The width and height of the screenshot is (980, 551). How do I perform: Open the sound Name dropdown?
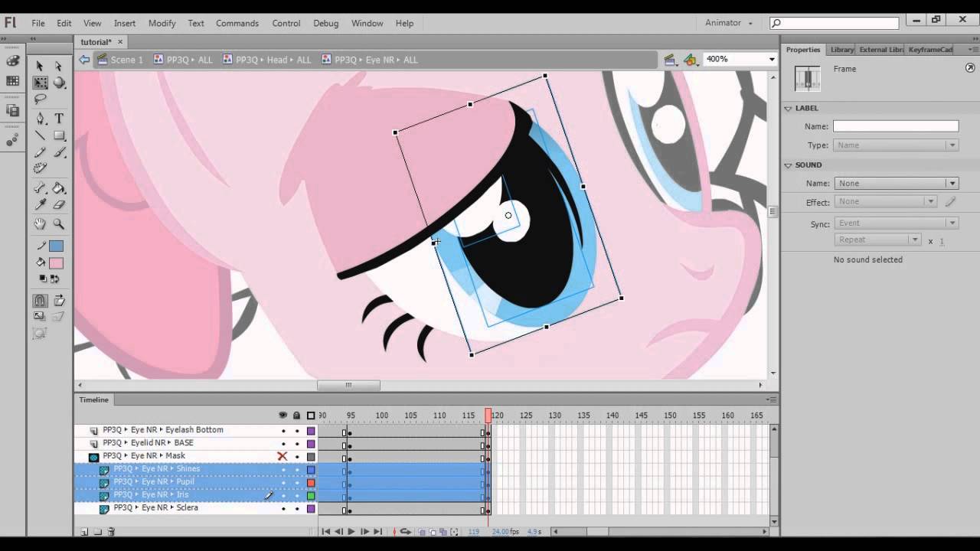tap(896, 184)
